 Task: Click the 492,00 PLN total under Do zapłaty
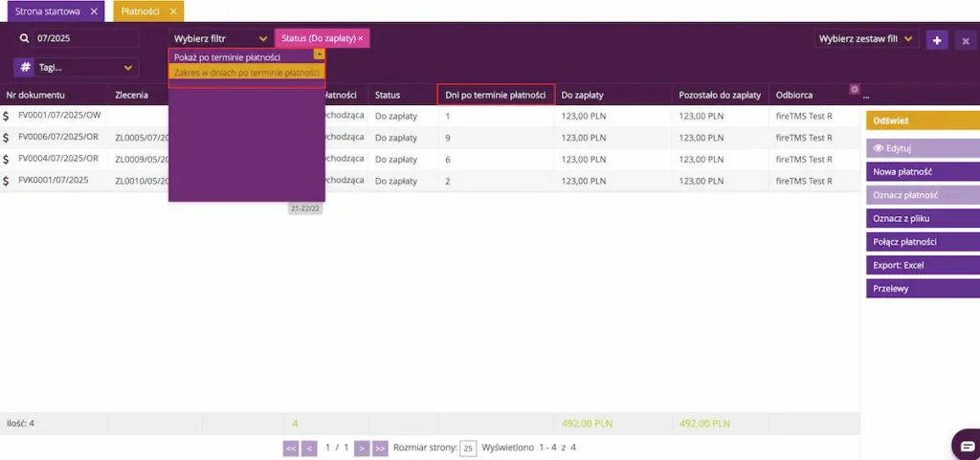(587, 424)
